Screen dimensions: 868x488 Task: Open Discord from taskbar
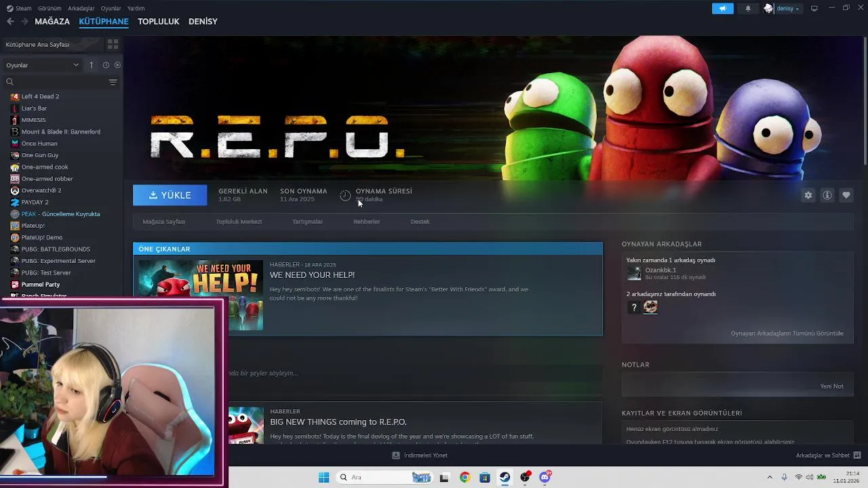pyautogui.click(x=545, y=477)
